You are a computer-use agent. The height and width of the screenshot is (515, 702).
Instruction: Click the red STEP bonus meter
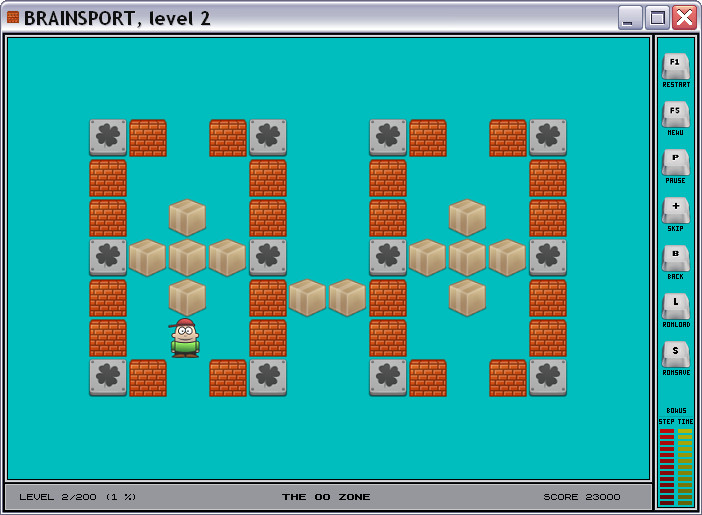(667, 467)
